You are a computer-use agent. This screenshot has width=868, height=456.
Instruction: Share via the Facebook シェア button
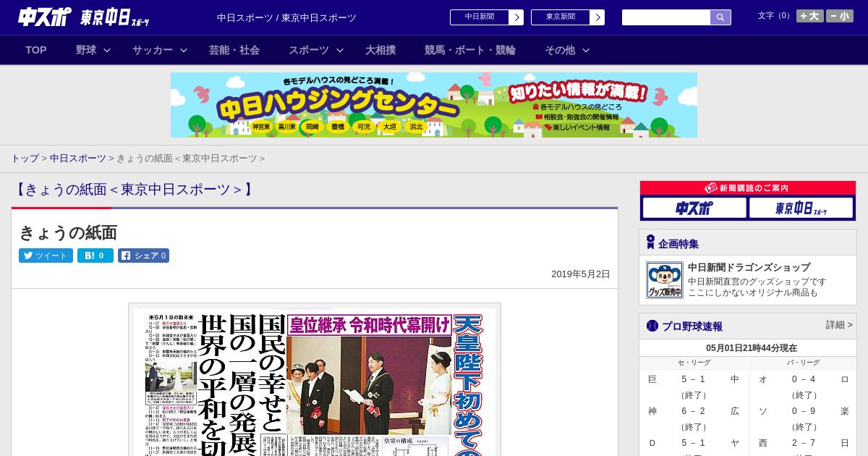143,256
